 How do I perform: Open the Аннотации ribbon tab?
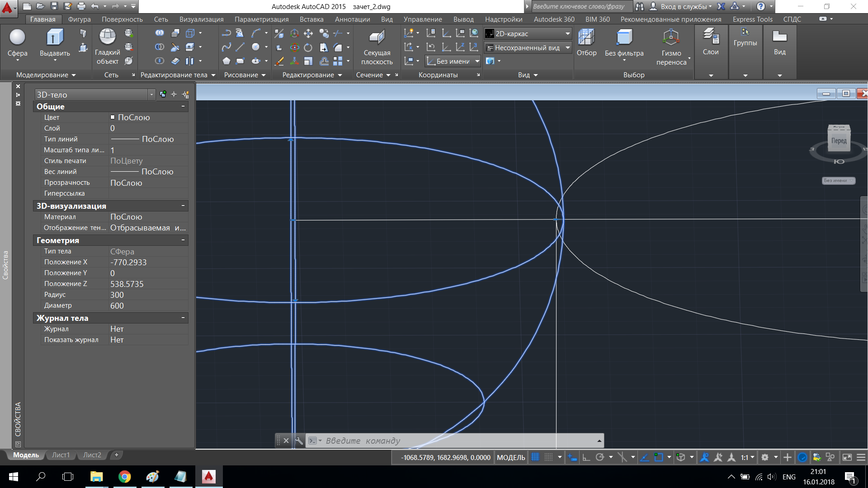[x=352, y=19]
